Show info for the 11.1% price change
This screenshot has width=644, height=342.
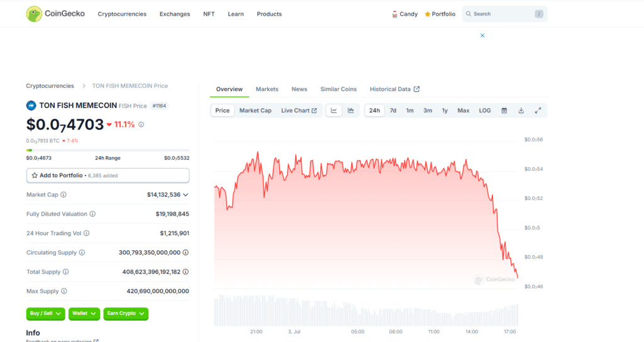tap(142, 124)
